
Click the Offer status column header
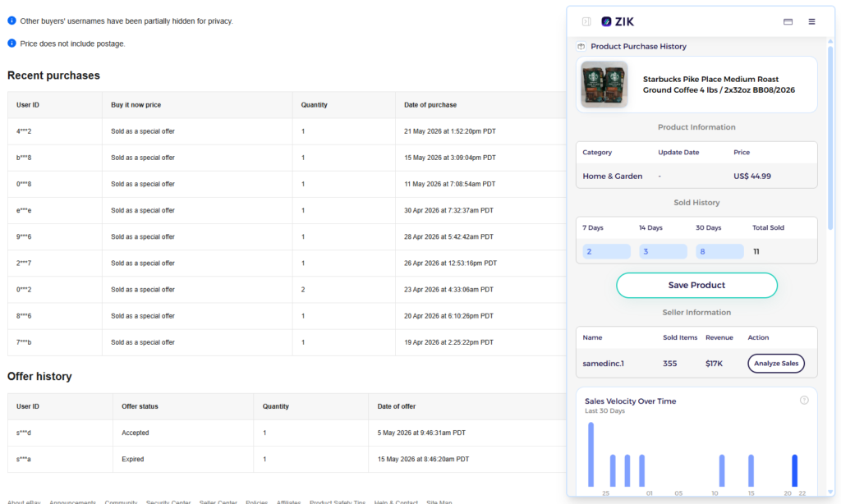[140, 406]
